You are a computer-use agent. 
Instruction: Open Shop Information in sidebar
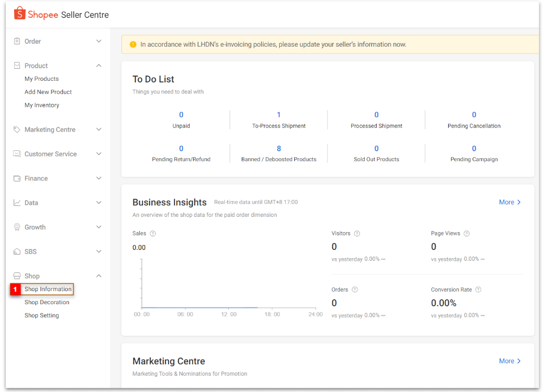48,290
